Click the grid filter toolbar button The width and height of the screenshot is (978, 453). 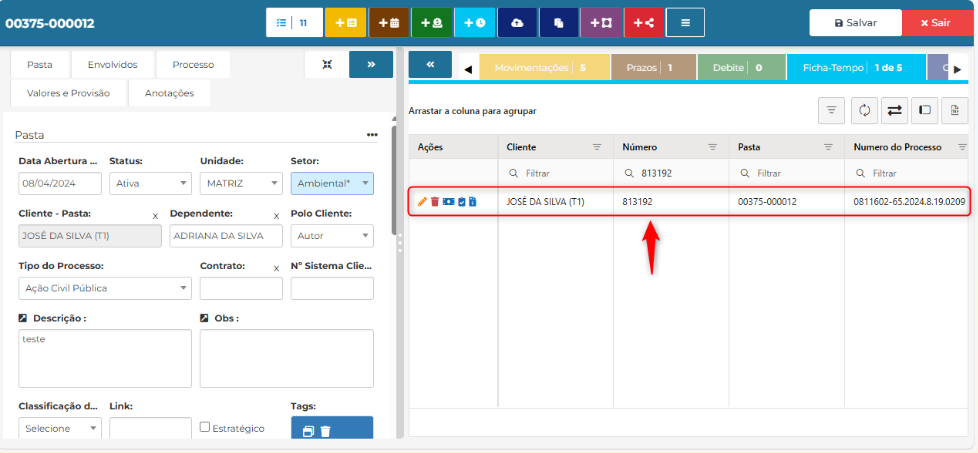point(831,110)
